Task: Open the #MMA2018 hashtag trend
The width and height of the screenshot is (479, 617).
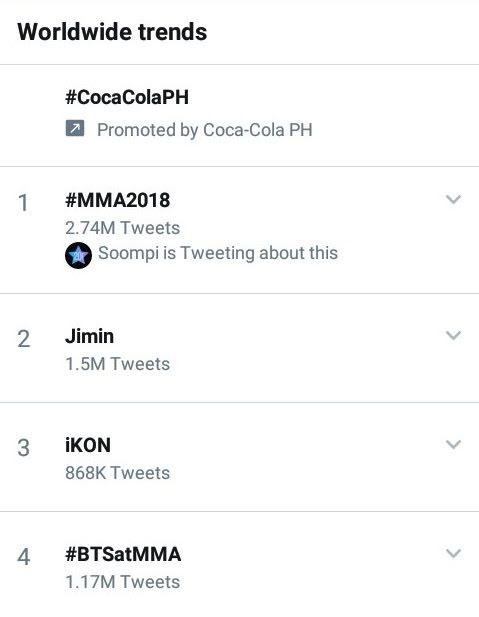Action: click(x=118, y=200)
